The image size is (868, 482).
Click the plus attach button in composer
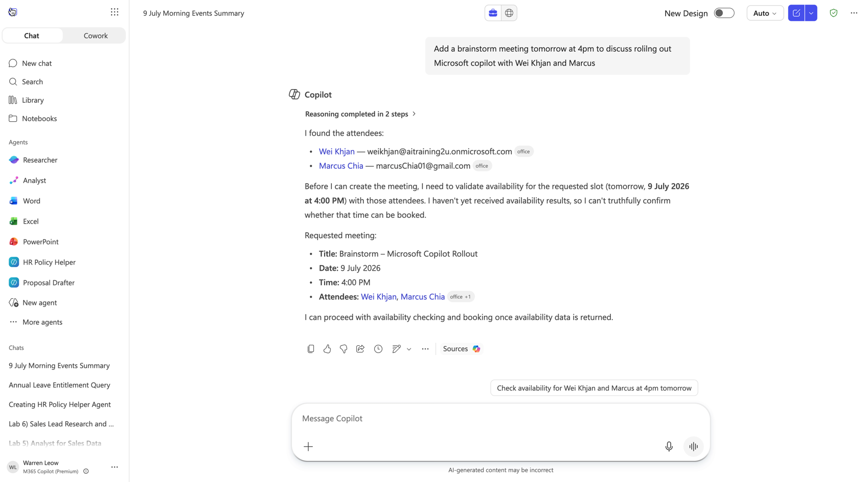[x=308, y=447]
